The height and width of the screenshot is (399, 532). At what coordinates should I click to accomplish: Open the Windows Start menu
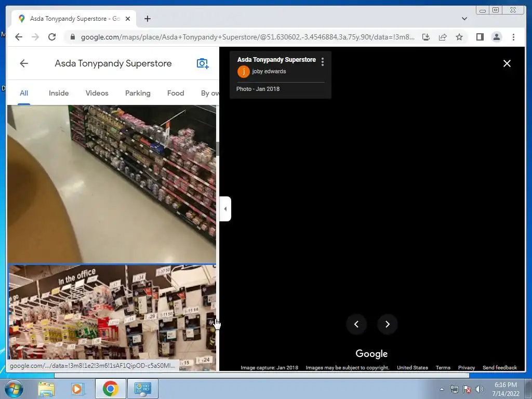(14, 389)
